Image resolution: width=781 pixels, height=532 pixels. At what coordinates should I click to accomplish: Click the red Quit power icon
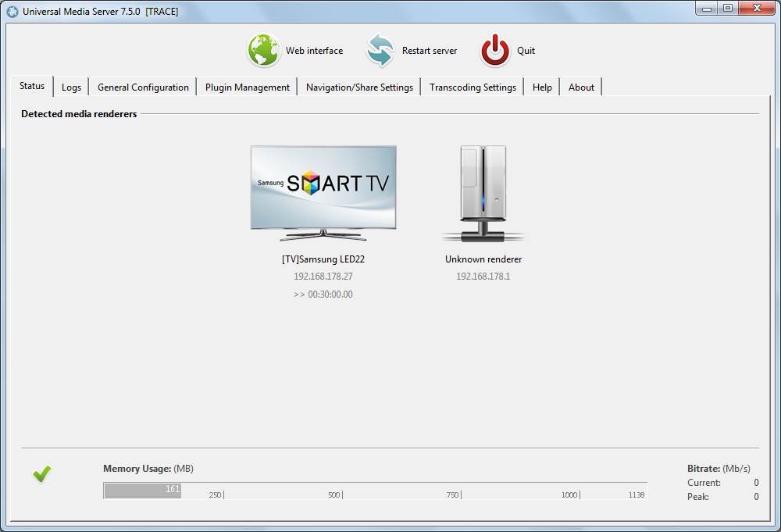[x=495, y=50]
